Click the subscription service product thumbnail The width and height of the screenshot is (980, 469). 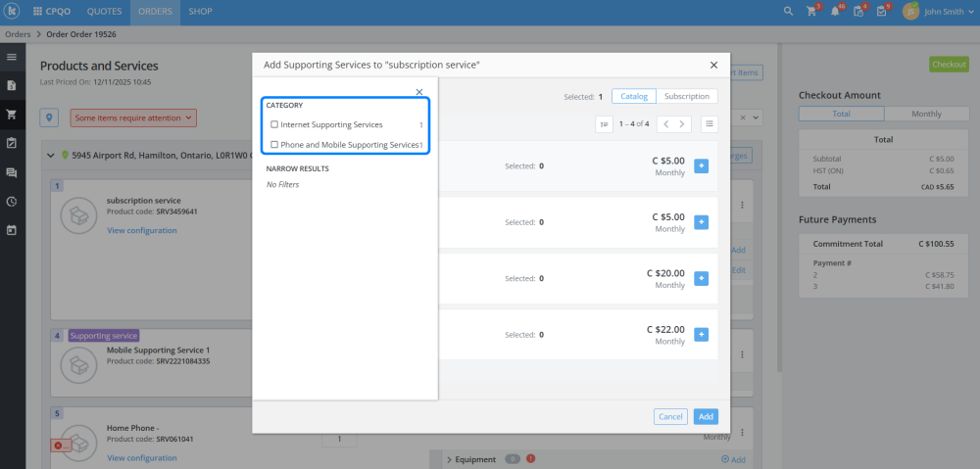click(x=78, y=213)
